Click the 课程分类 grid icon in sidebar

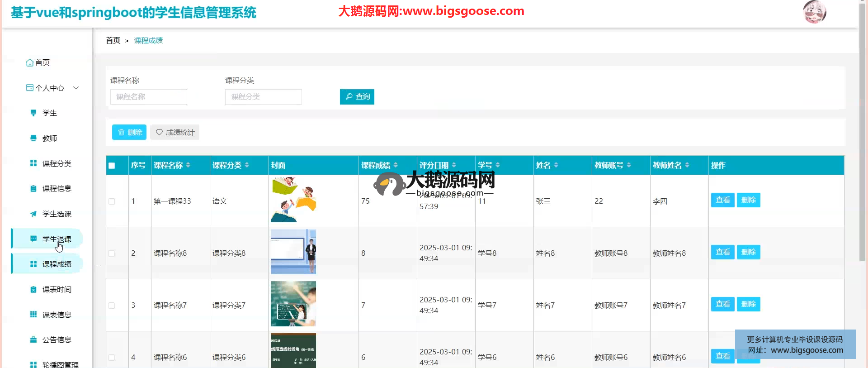pyautogui.click(x=33, y=163)
